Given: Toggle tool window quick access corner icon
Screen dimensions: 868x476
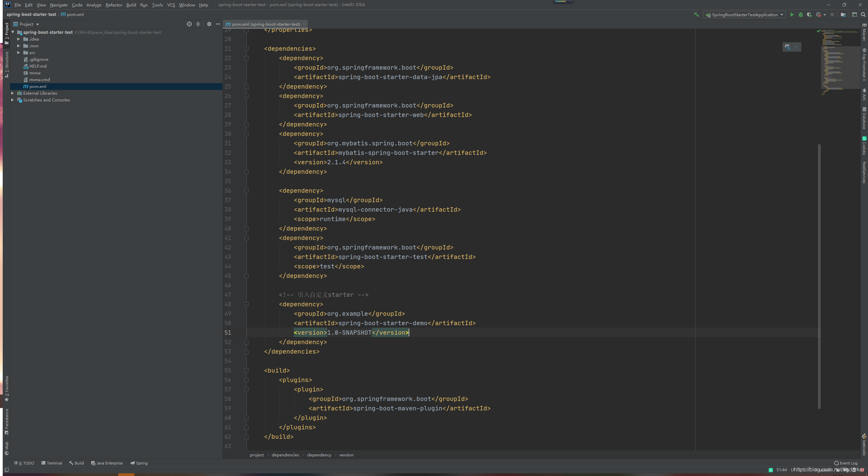Looking at the screenshot, I should point(7,470).
